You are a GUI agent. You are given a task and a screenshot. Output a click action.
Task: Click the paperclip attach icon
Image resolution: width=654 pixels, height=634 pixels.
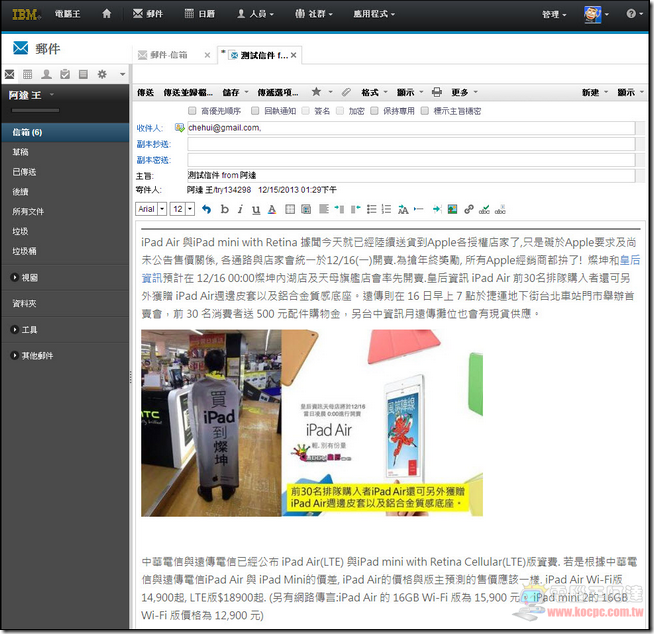click(346, 92)
